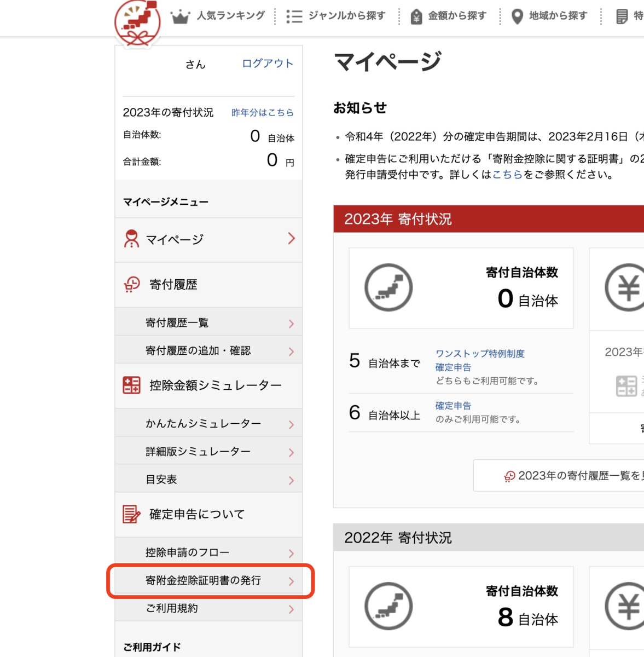The width and height of the screenshot is (644, 657).
Task: Open ご利用規約 in the sidebar
Action: tap(208, 608)
